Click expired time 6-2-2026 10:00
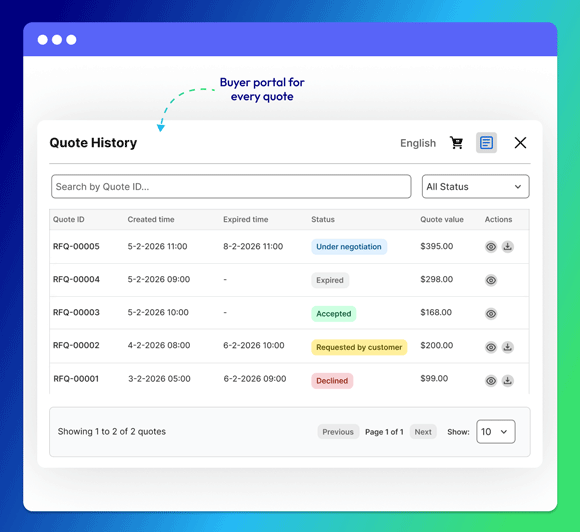 [x=254, y=345]
